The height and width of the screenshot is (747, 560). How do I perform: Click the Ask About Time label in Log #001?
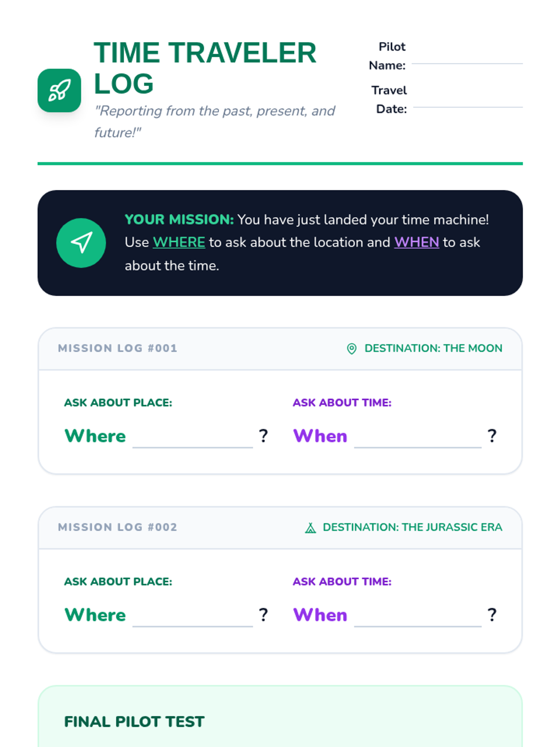[x=342, y=402]
